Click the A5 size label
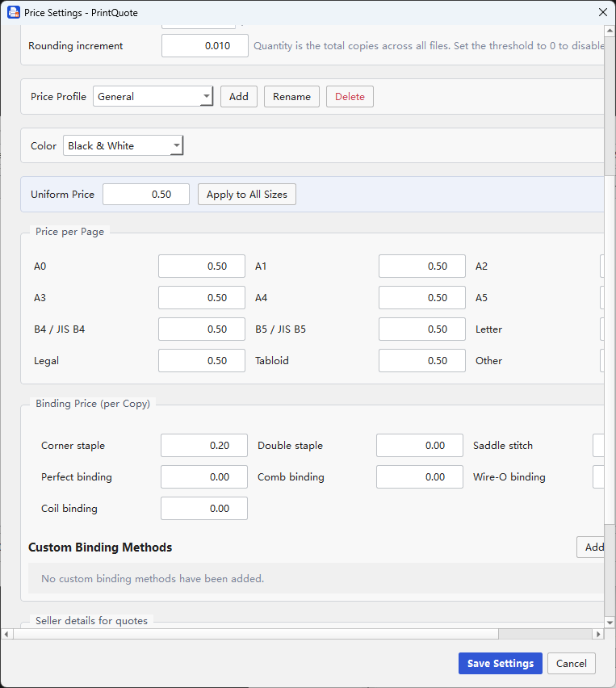 point(481,298)
